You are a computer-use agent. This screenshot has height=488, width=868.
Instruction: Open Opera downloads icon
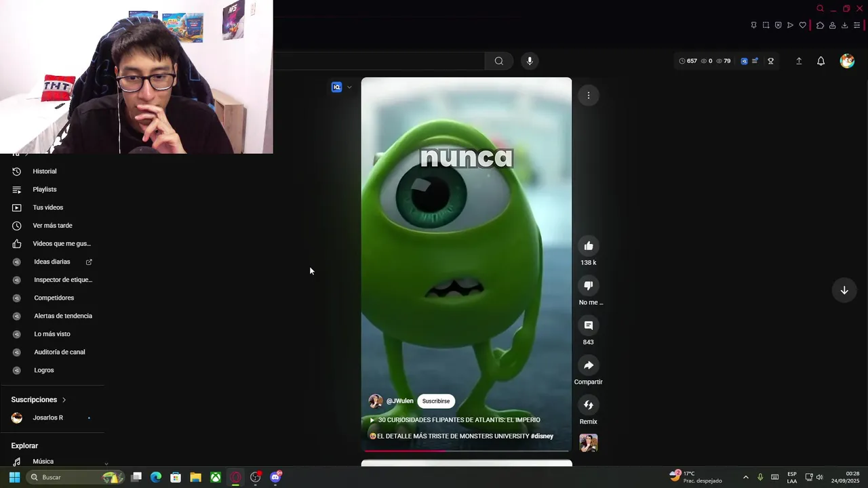point(844,25)
